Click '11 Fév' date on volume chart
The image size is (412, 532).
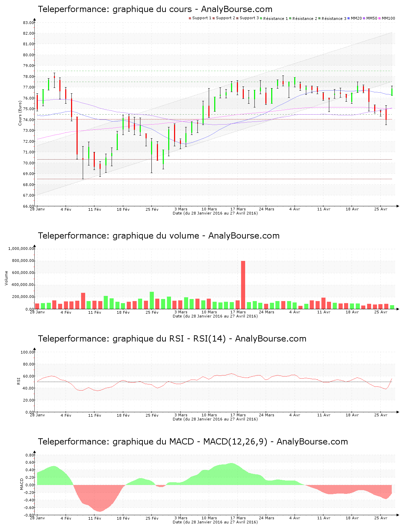pyautogui.click(x=95, y=312)
